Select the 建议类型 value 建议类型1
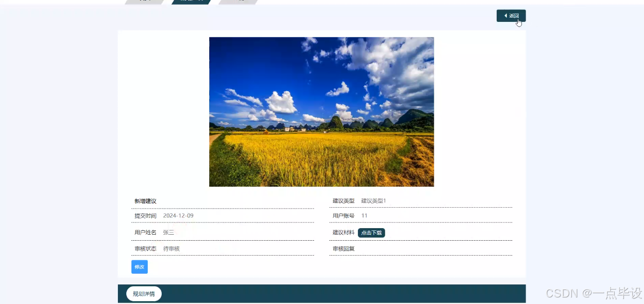The height and width of the screenshot is (304, 644). point(374,201)
